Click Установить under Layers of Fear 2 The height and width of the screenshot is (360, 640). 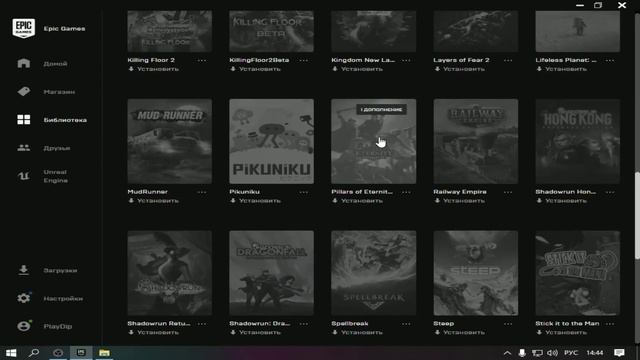coord(464,69)
